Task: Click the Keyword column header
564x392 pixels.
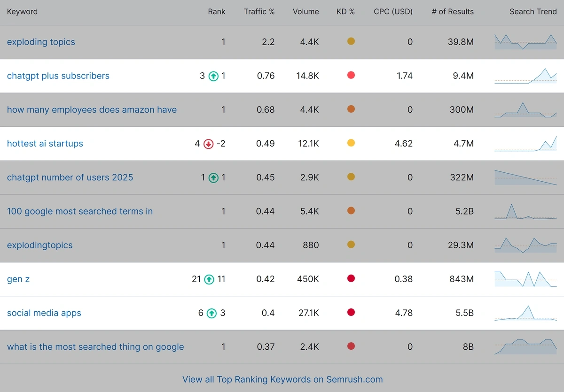Action: (23, 12)
